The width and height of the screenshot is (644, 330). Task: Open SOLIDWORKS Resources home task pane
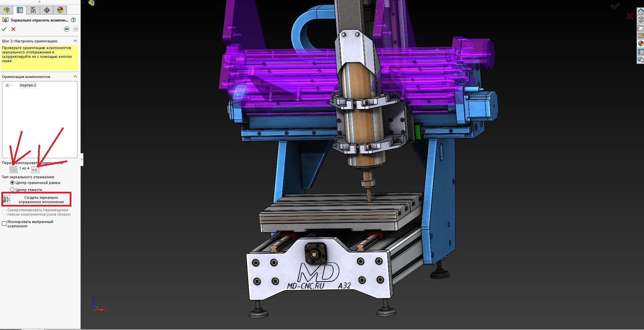641,11
